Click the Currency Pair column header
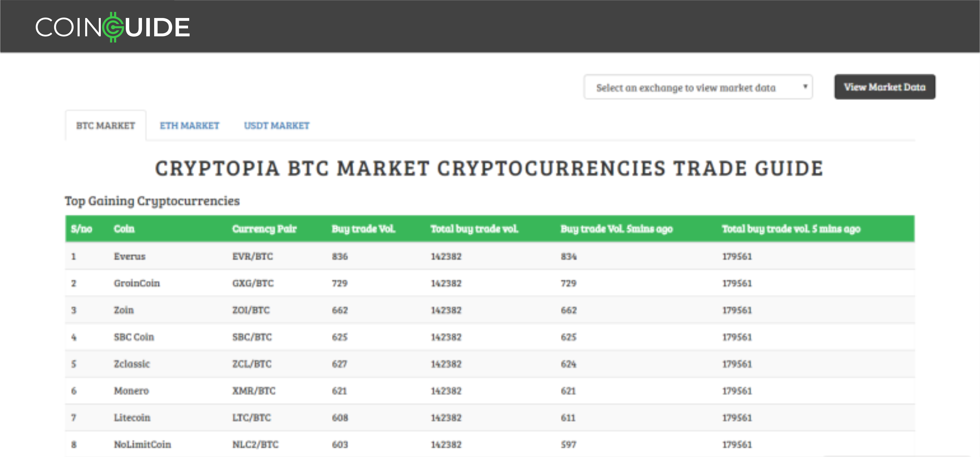 264,229
